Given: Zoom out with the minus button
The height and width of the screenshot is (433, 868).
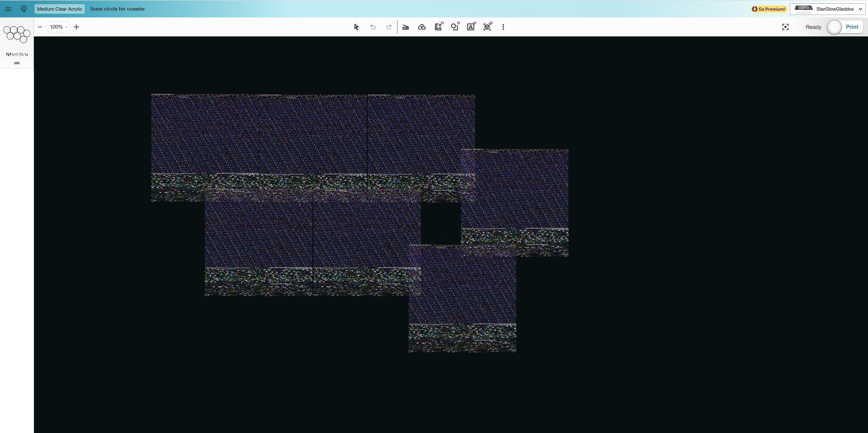Looking at the screenshot, I should [x=40, y=27].
